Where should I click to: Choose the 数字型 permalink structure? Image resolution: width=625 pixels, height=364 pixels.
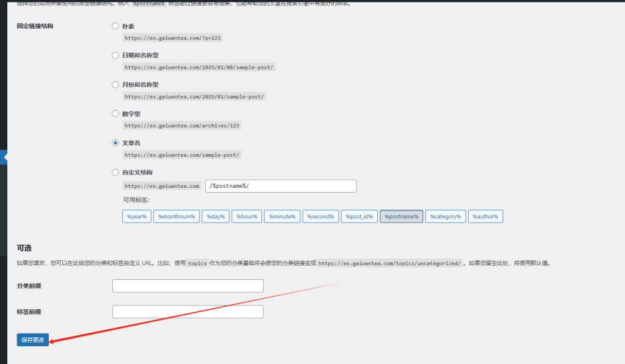(x=115, y=113)
